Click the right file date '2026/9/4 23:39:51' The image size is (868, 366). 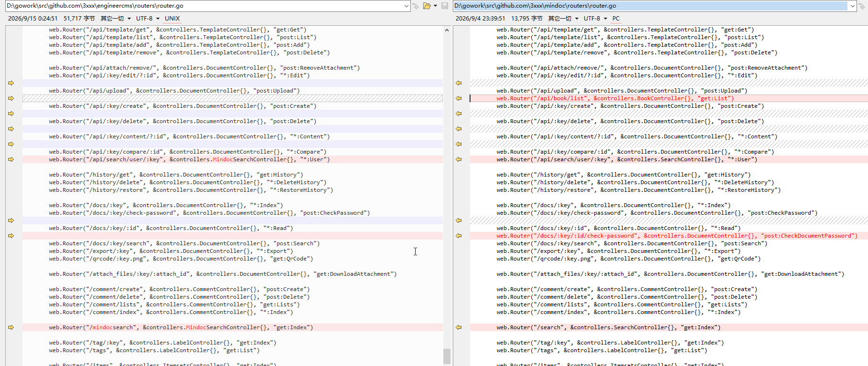tap(480, 19)
